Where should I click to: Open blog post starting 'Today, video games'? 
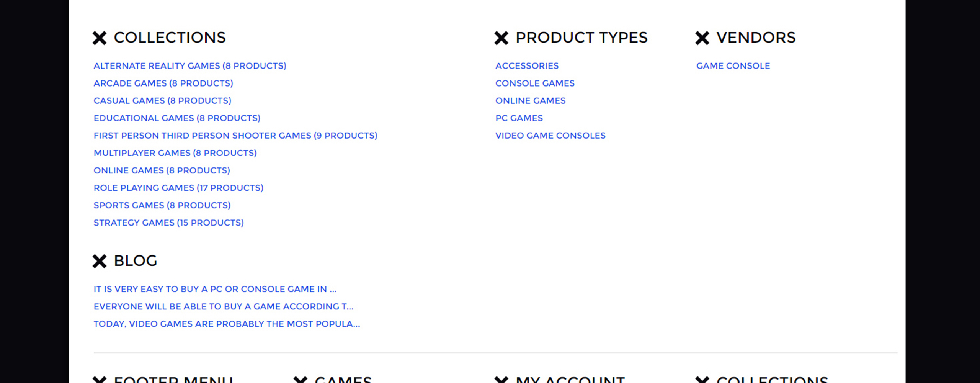tap(227, 324)
